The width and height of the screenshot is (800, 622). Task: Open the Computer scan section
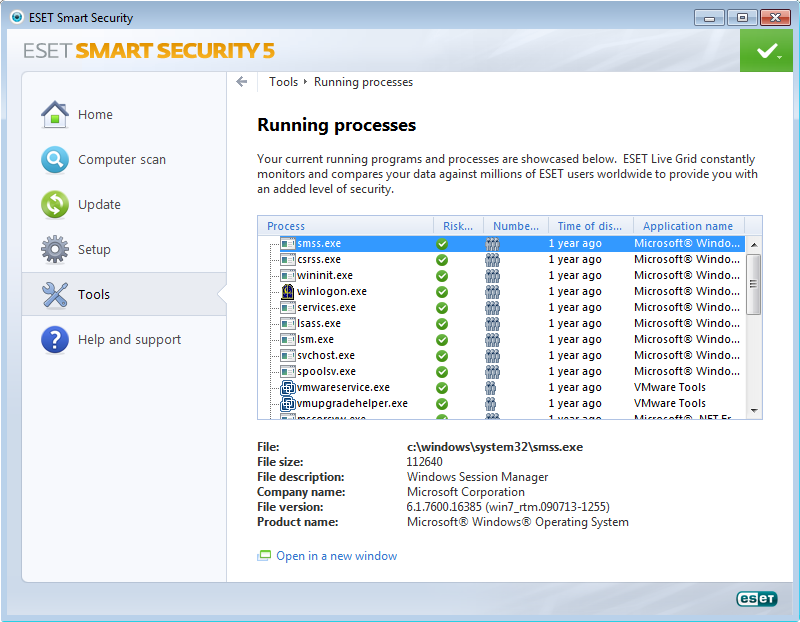coord(121,160)
